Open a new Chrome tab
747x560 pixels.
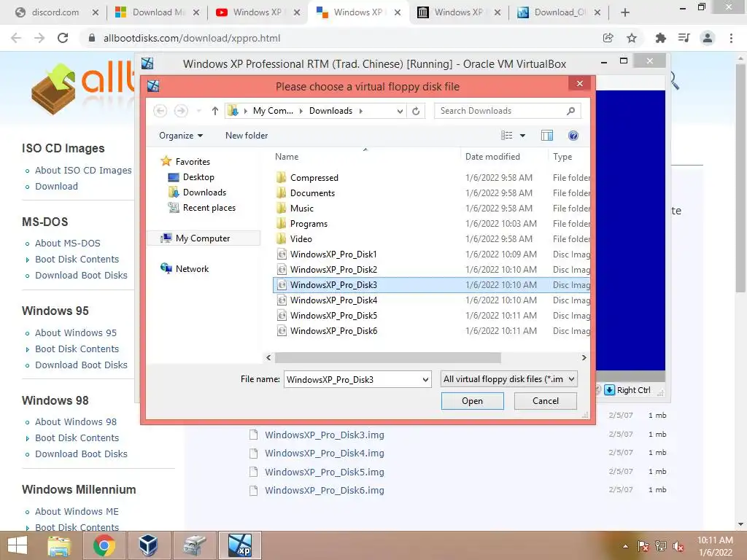625,12
